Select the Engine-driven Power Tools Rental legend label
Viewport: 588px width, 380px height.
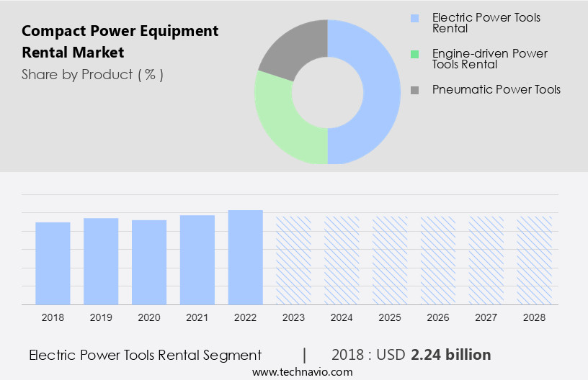(489, 59)
